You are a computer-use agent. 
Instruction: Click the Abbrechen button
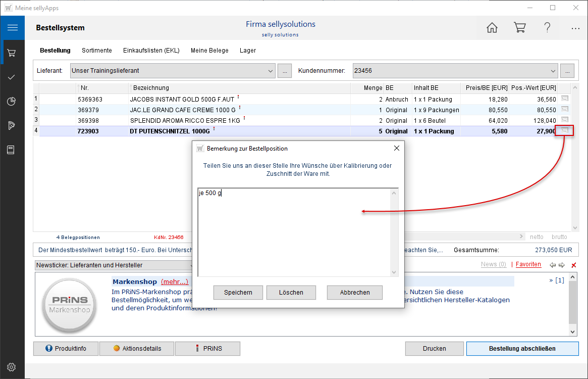coord(354,293)
